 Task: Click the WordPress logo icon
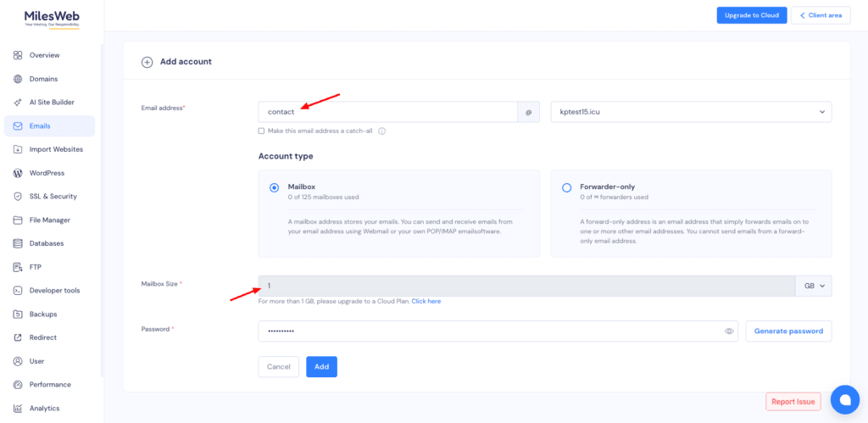point(18,173)
